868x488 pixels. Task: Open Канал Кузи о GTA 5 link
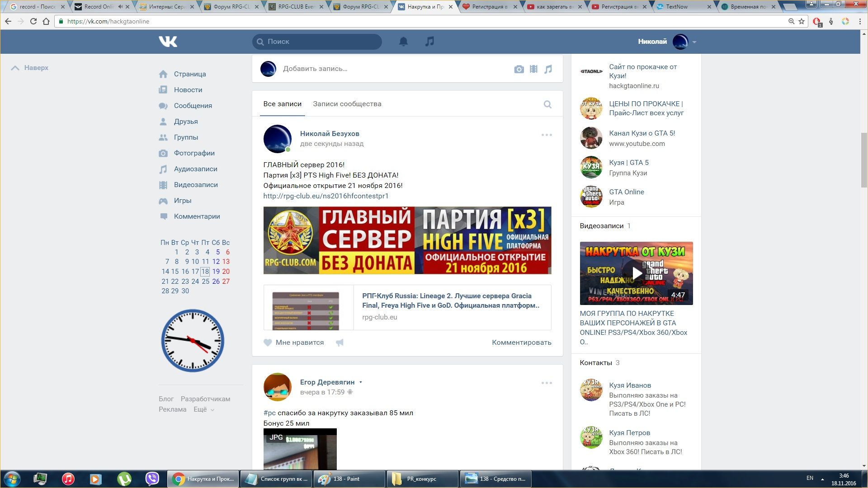tap(642, 133)
